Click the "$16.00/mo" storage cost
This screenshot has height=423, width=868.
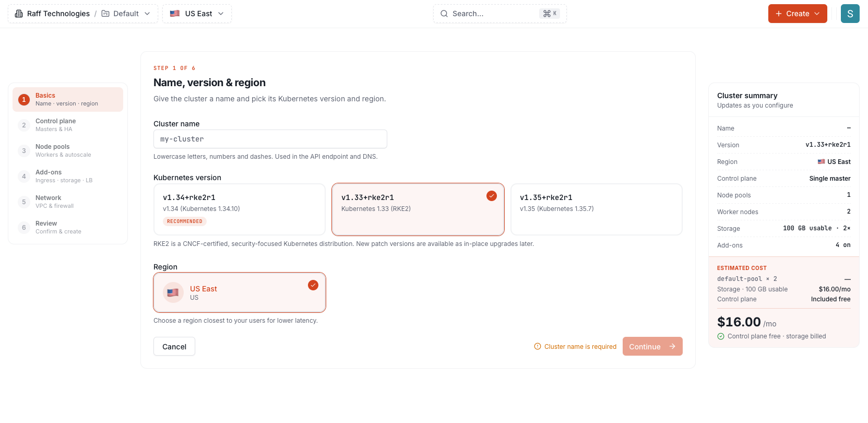(835, 289)
